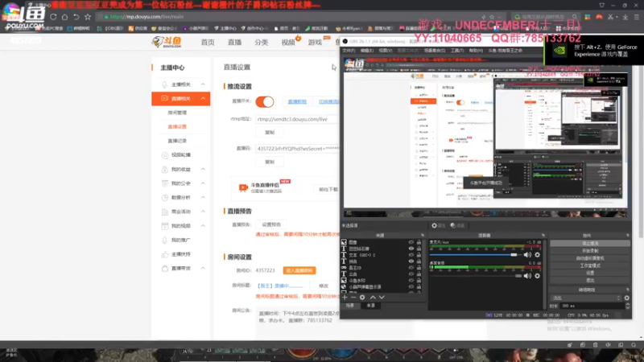
Task: Click the 我的推广 sidebar icon
Action: pos(165,240)
